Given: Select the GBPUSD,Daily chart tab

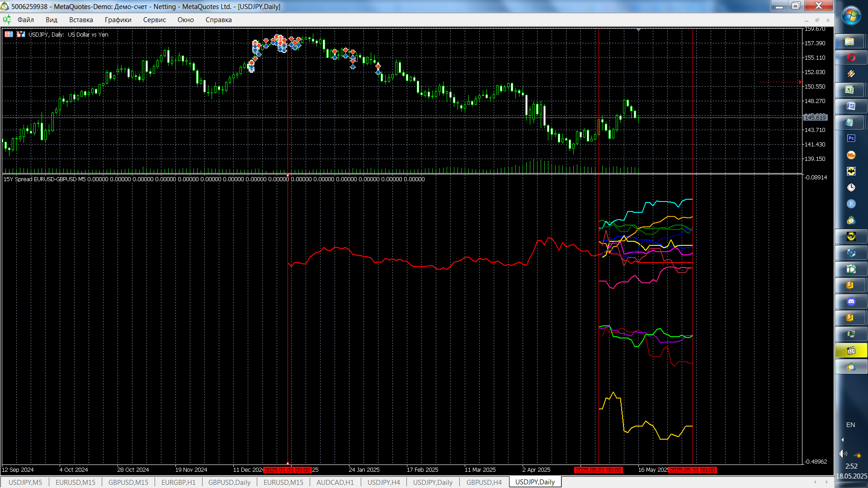Looking at the screenshot, I should (x=229, y=482).
